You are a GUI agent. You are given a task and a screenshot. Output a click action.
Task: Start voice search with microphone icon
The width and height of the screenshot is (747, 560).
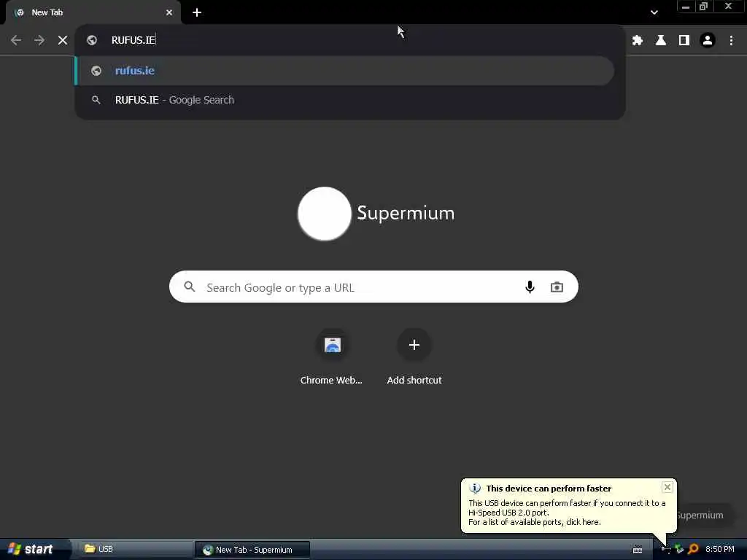click(530, 287)
